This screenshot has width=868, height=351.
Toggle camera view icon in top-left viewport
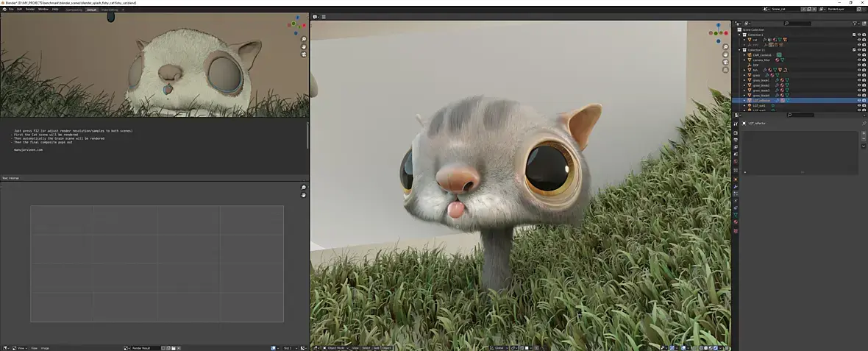pos(304,54)
